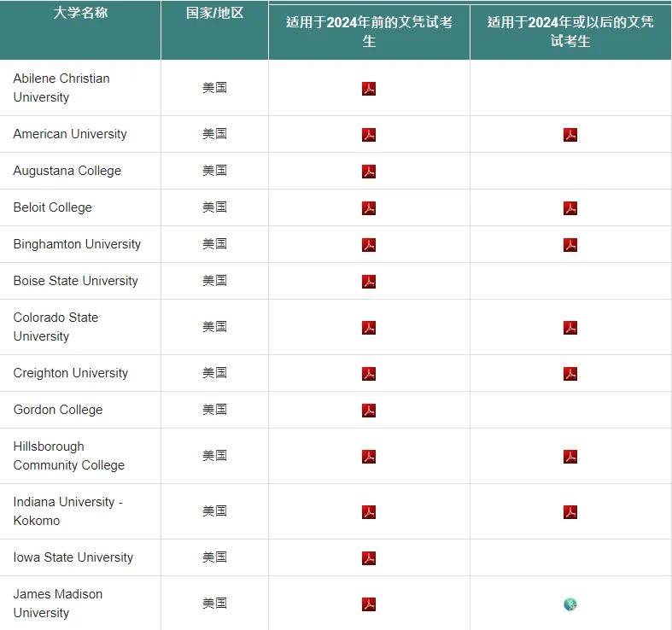The width and height of the screenshot is (672, 630).
Task: Select the Creighton University name cell
Action: tap(80, 373)
